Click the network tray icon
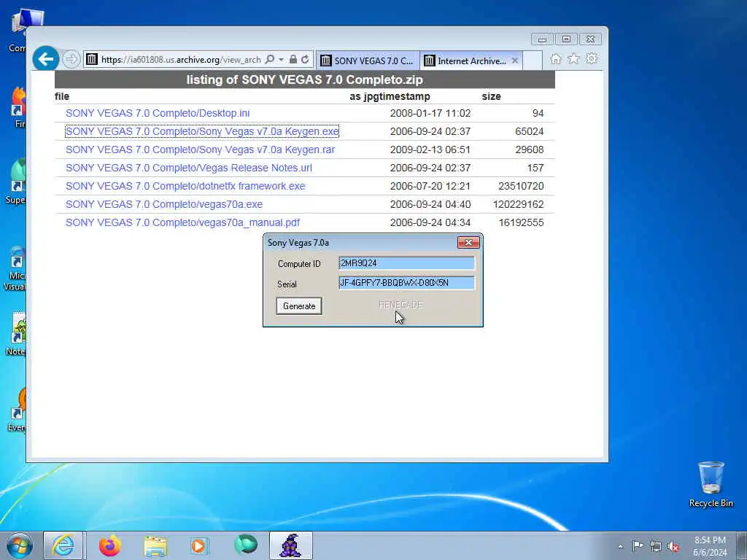This screenshot has height=560, width=747. click(x=656, y=546)
